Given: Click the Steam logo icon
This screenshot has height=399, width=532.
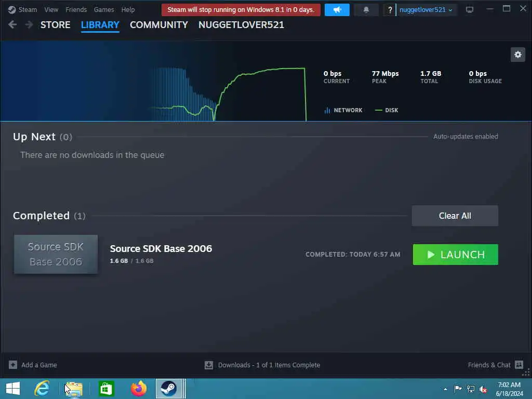Looking at the screenshot, I should 12,9.
